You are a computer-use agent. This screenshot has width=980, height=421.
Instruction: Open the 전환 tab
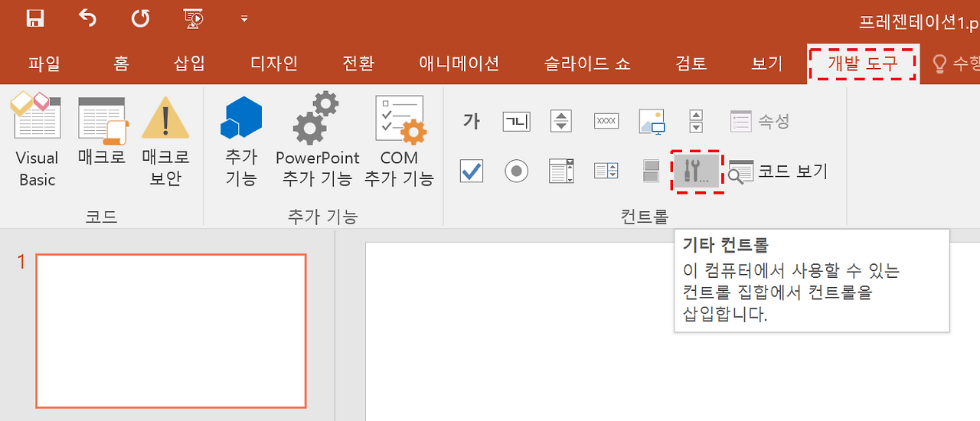(x=358, y=64)
